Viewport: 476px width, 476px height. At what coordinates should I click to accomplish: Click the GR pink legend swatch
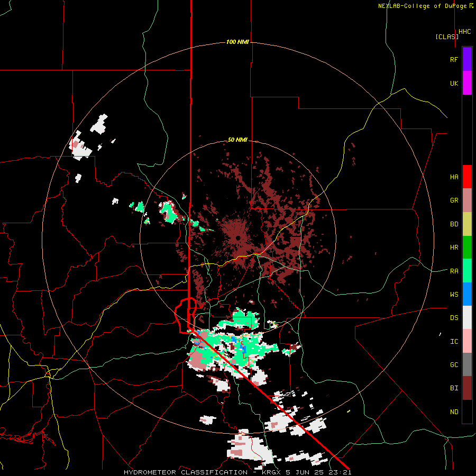coord(467,200)
